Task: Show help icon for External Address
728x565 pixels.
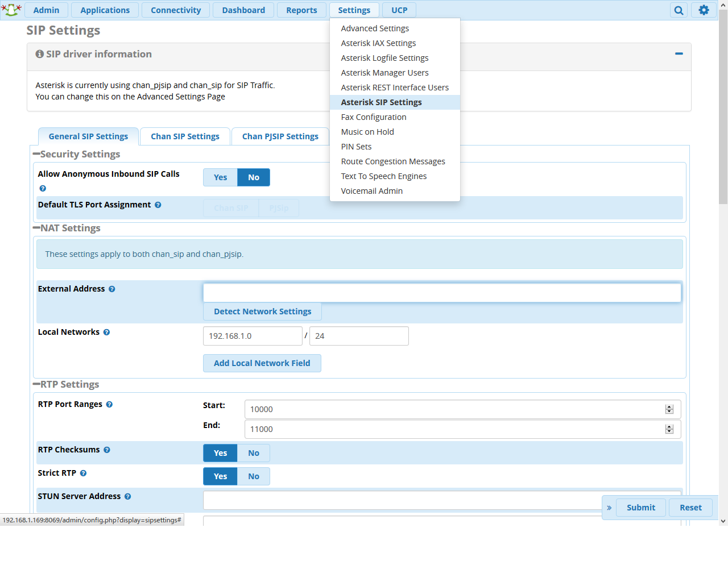Action: [x=112, y=289]
